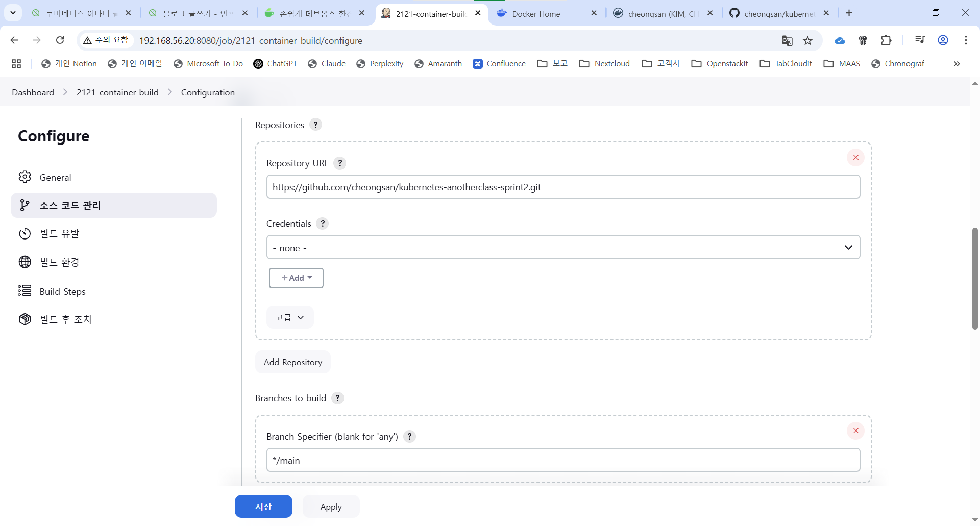
Task: Delete the */main branch specifier entry
Action: click(x=856, y=431)
